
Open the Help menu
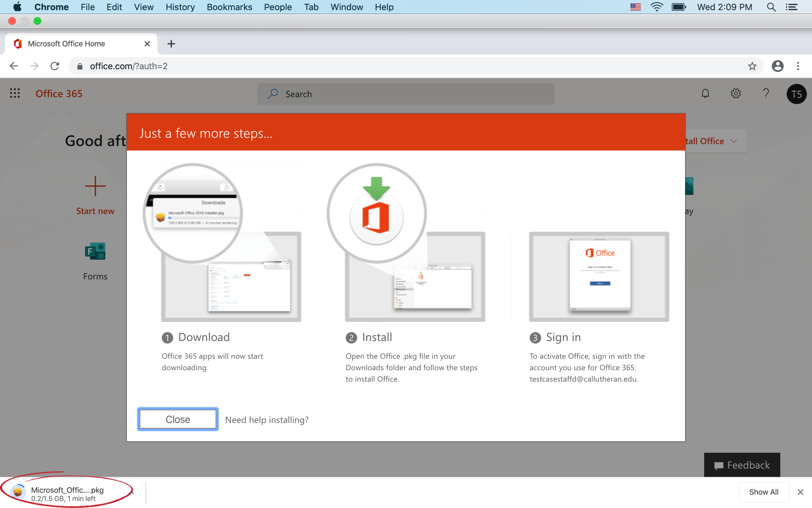384,7
